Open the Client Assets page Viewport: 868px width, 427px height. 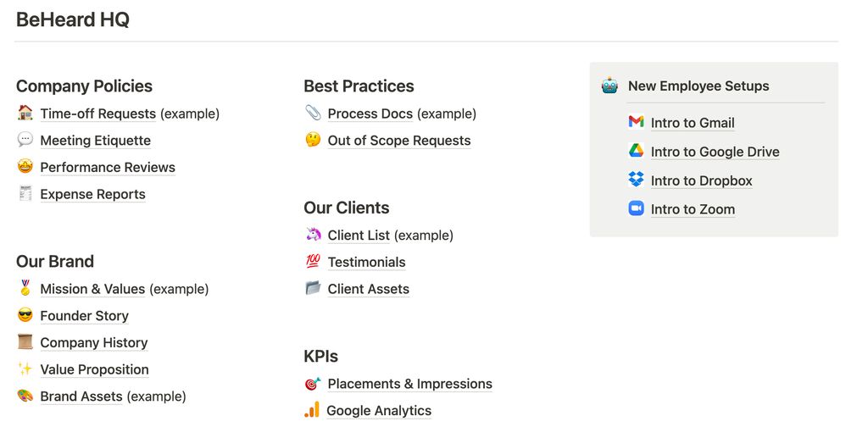click(x=368, y=289)
